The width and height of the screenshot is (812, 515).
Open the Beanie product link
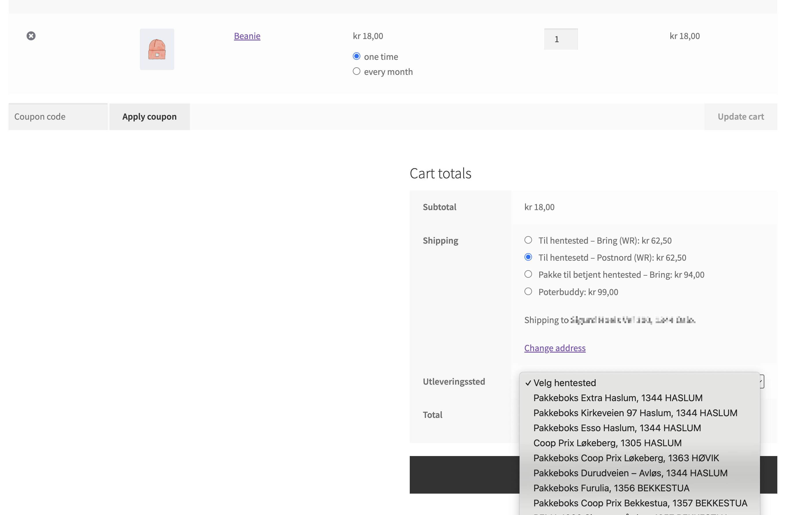click(x=247, y=36)
